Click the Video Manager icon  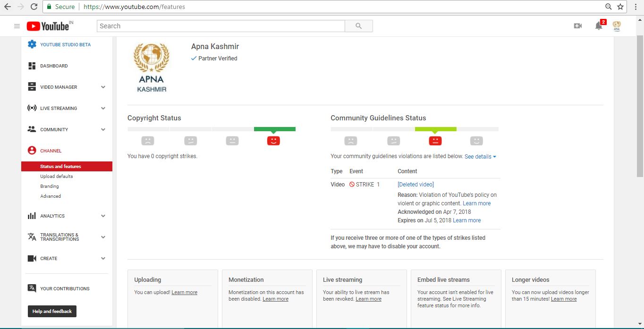(32, 87)
